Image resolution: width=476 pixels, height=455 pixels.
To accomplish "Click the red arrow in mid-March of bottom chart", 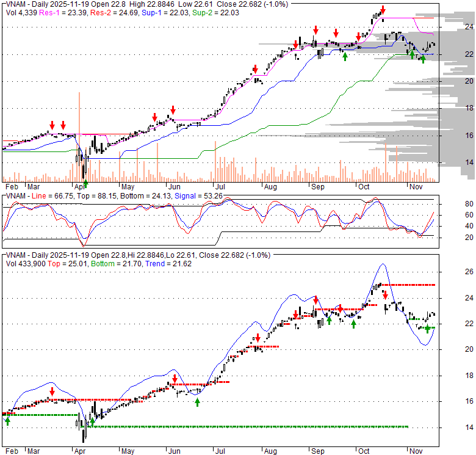I will click(x=52, y=391).
